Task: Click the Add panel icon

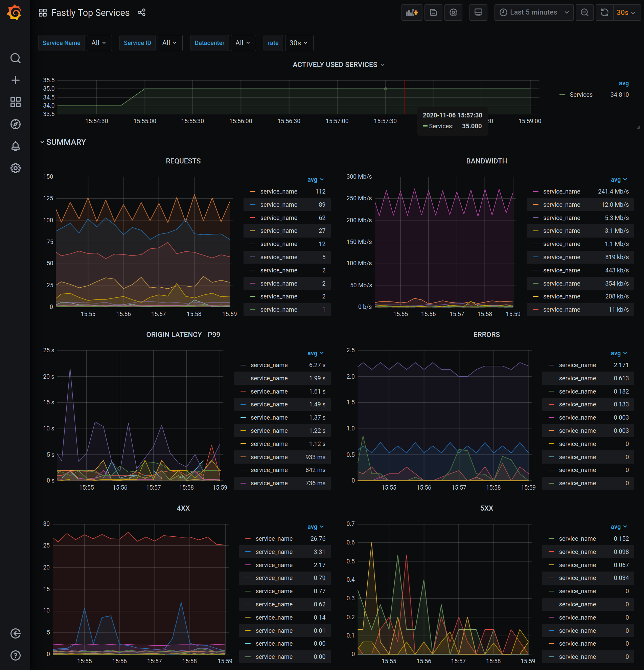Action: (x=412, y=13)
